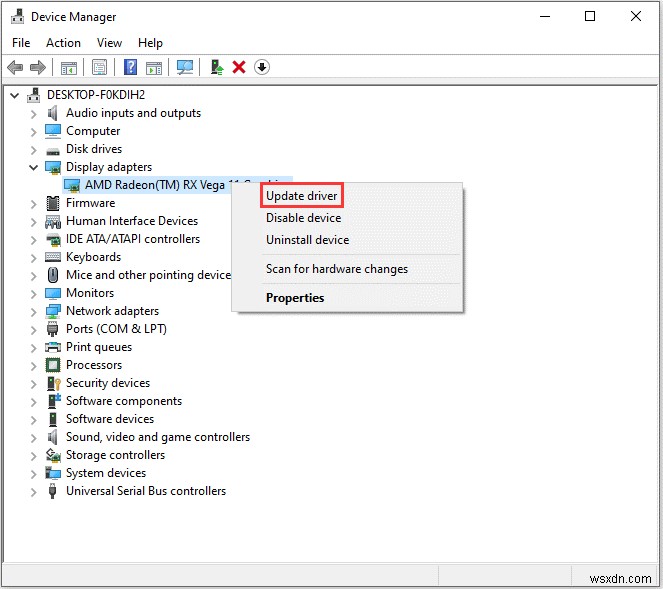Click the Forward arrow toolbar icon
This screenshot has width=663, height=589.
(38, 67)
